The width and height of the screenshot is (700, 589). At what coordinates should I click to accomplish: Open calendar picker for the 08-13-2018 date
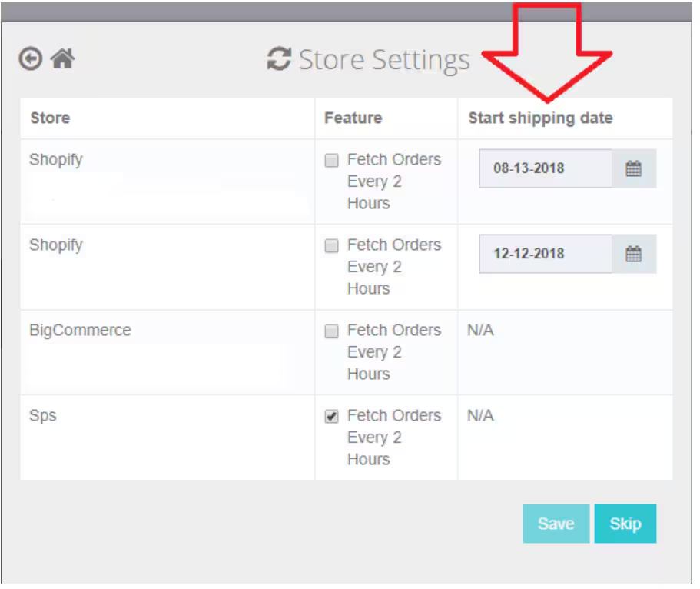click(x=635, y=168)
